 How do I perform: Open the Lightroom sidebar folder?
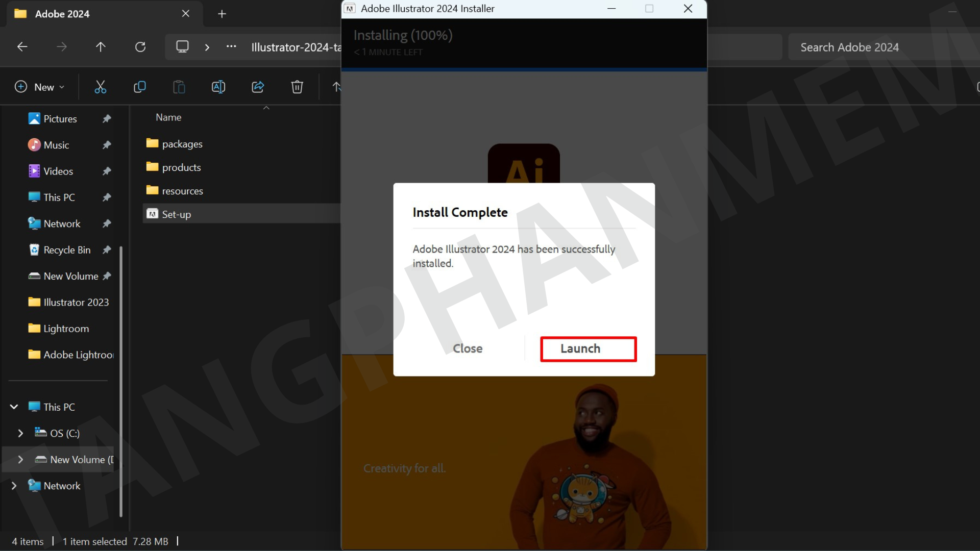point(58,329)
